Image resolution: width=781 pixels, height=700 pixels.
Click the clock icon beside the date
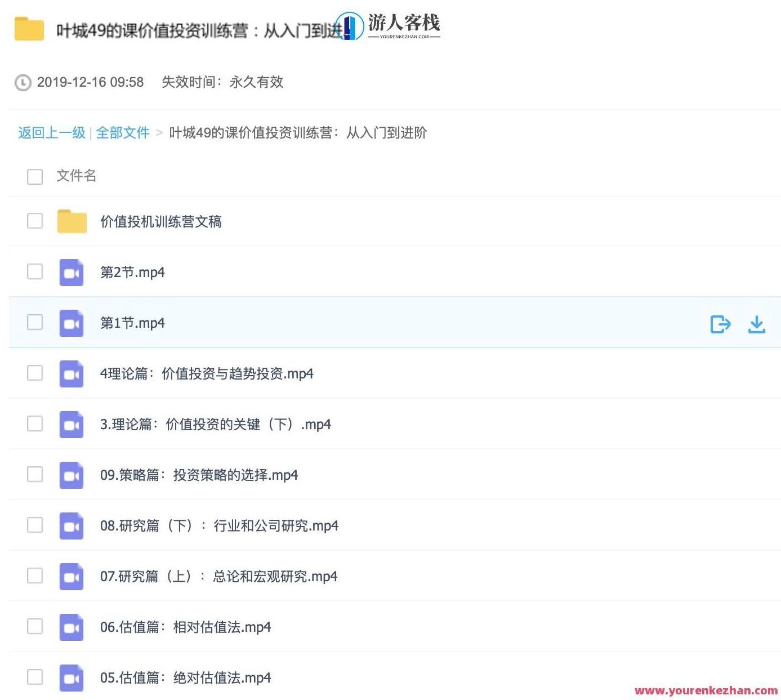[21, 83]
